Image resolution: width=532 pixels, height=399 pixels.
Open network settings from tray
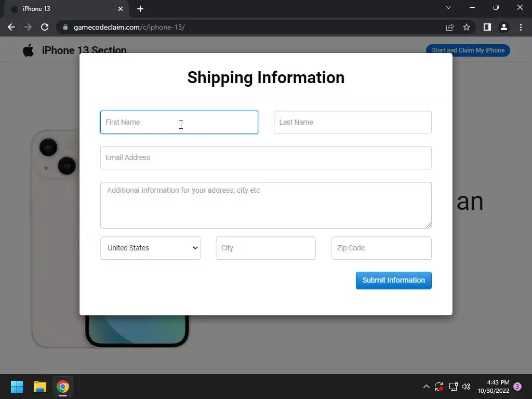(x=453, y=387)
